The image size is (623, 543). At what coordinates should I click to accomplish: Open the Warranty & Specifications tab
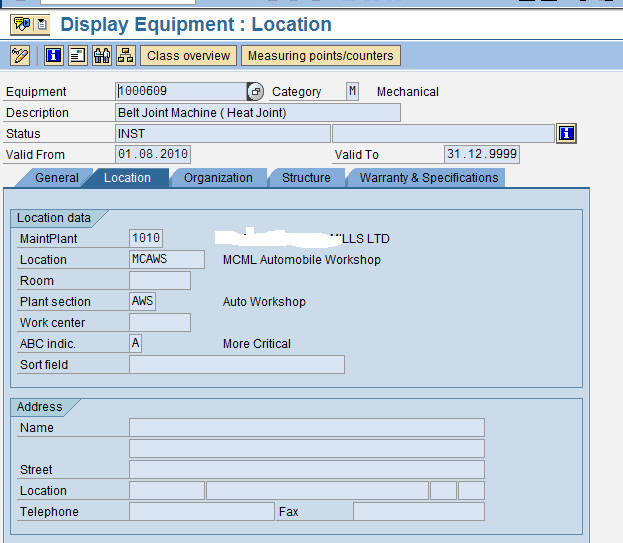coord(428,178)
